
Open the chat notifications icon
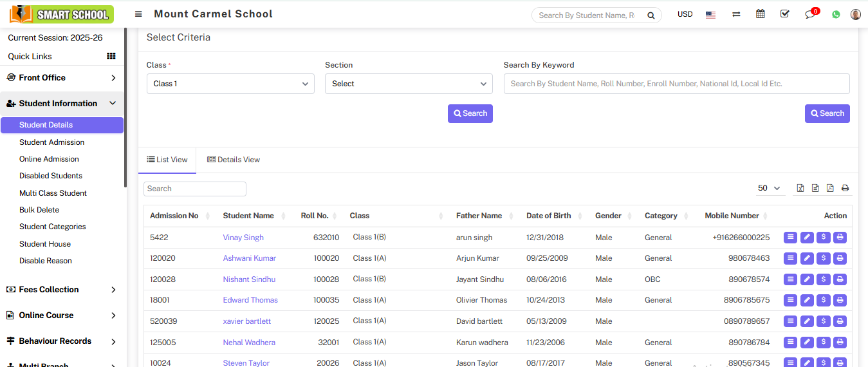point(810,14)
